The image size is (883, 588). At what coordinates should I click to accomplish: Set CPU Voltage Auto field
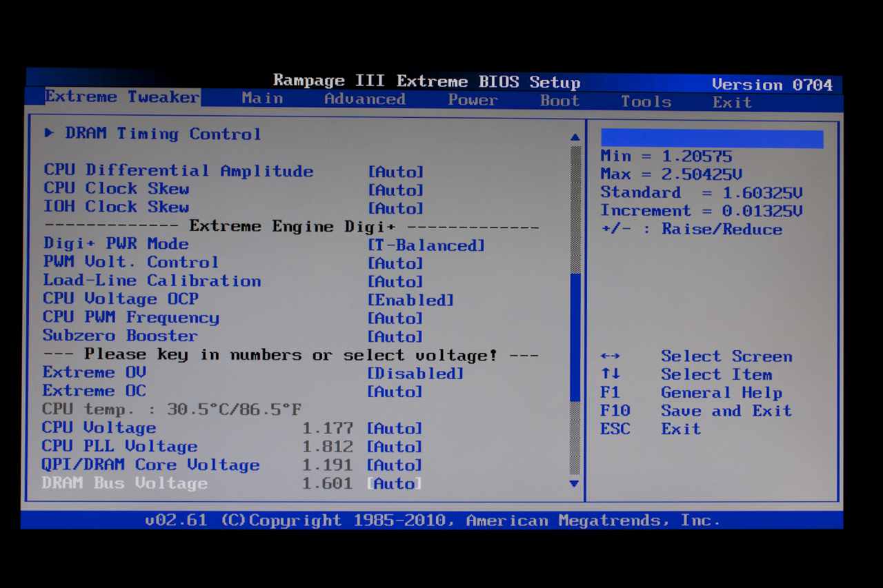(x=395, y=428)
